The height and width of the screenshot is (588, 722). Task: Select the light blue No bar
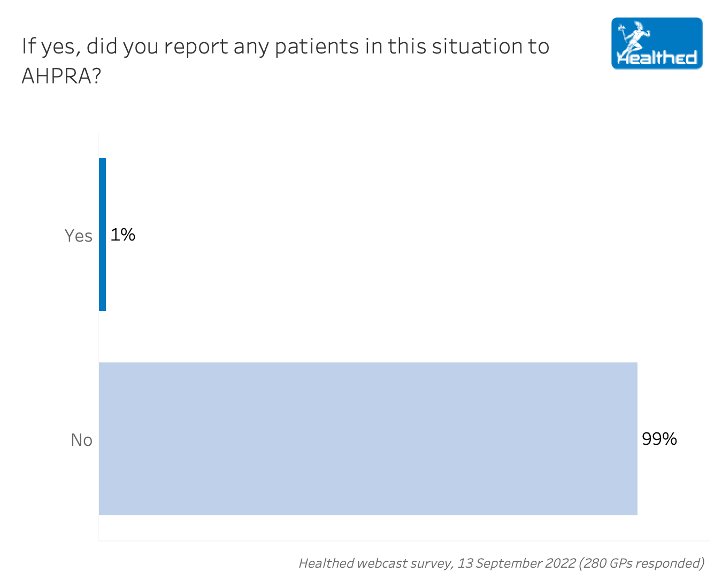point(368,438)
